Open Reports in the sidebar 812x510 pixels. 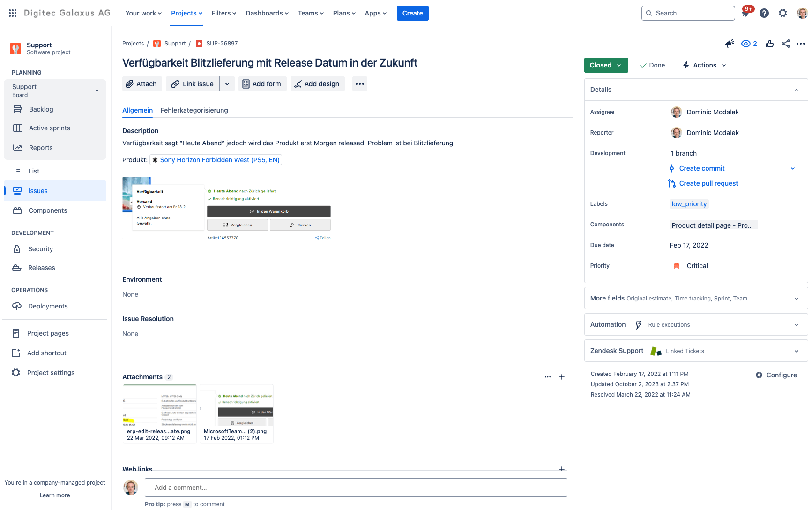coord(55,148)
